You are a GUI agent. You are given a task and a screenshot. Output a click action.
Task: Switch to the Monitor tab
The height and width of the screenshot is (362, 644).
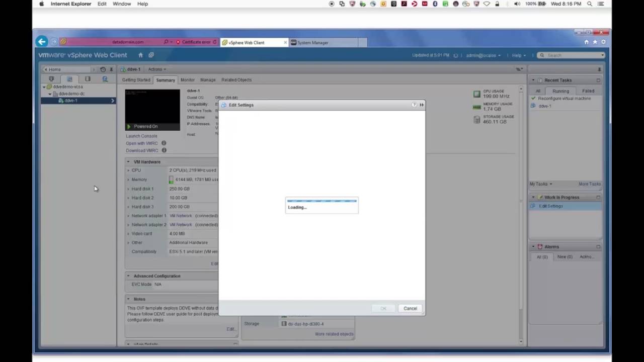[187, 80]
